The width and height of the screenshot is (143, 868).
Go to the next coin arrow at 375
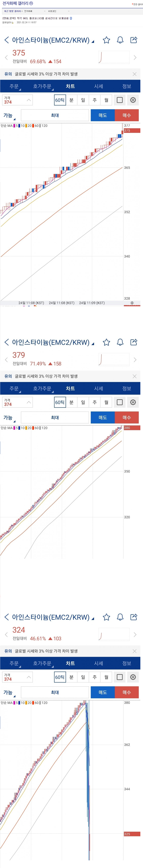pos(135,58)
